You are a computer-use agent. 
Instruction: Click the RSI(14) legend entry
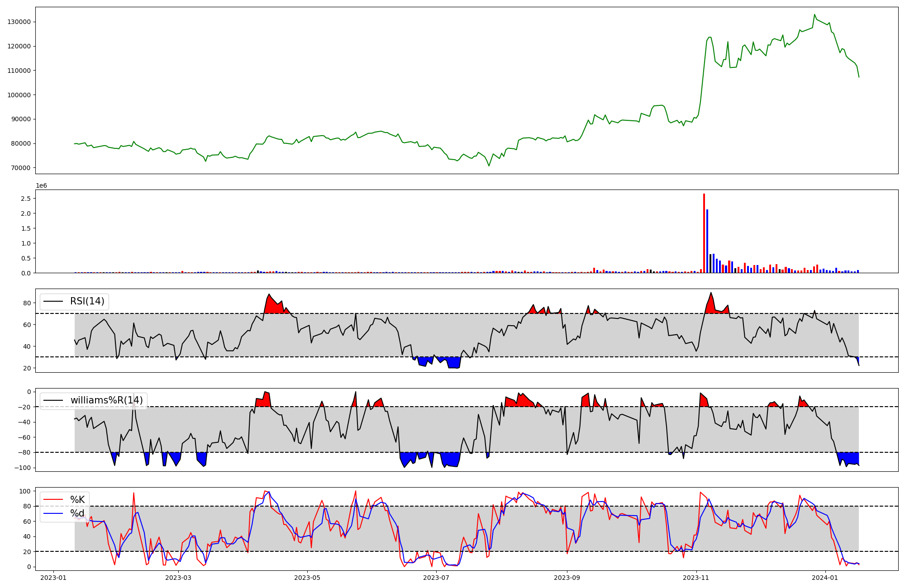(87, 301)
